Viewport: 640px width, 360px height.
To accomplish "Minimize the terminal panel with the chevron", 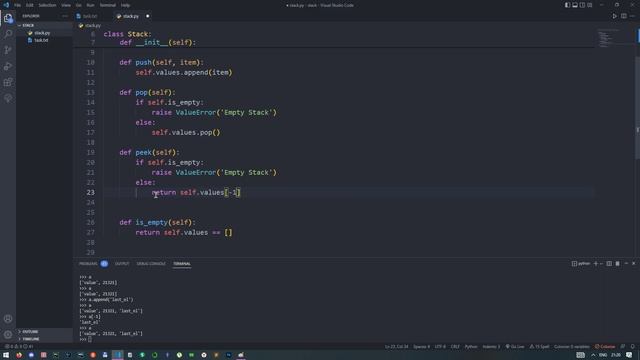I will [x=626, y=264].
